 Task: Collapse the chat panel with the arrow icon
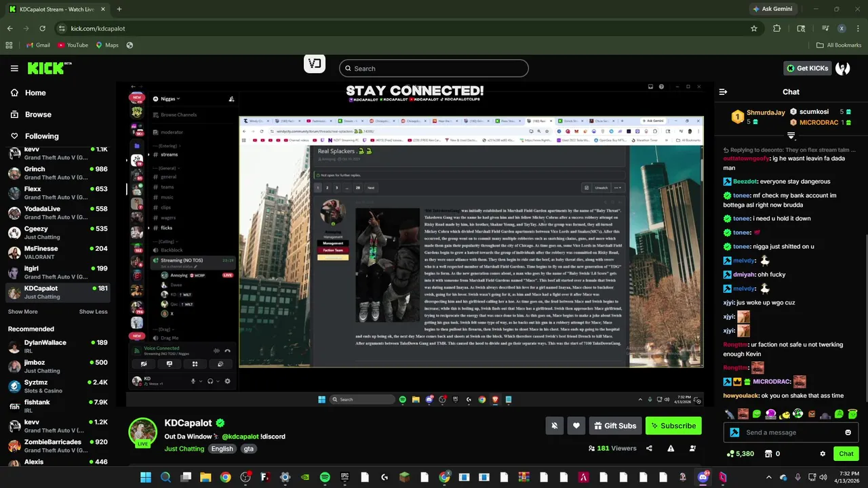coord(723,92)
